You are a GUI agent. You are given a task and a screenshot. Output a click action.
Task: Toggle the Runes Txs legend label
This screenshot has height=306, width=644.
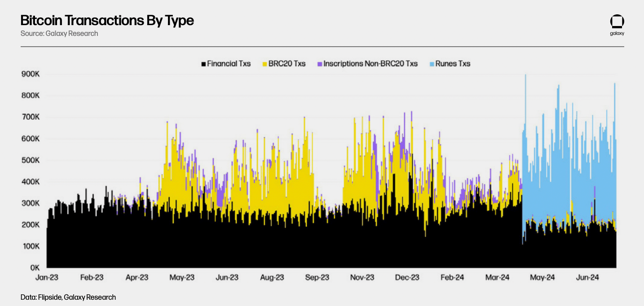(x=453, y=64)
